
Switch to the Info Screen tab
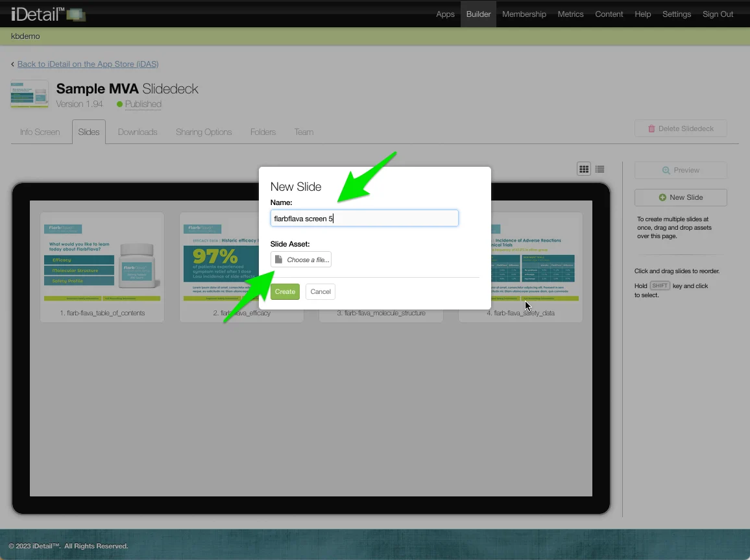pos(40,132)
